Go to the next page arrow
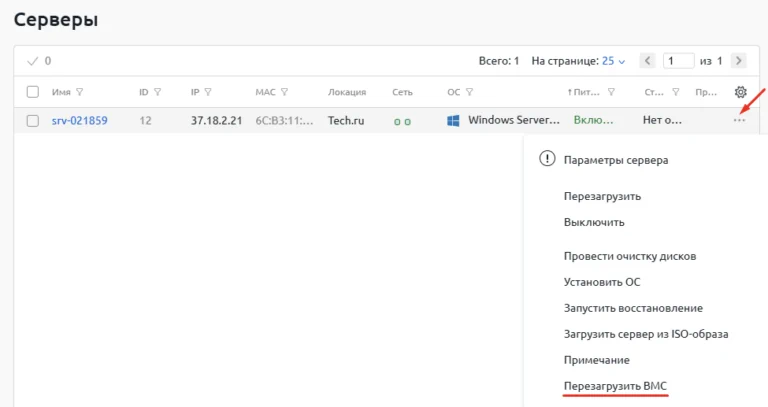The height and width of the screenshot is (407, 768). pos(738,61)
